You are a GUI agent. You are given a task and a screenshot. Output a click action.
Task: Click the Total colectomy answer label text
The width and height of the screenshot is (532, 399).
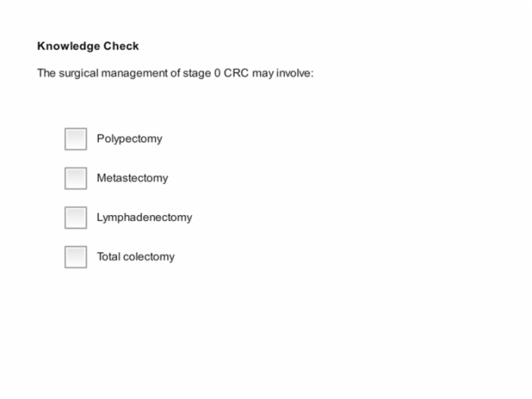[136, 257]
